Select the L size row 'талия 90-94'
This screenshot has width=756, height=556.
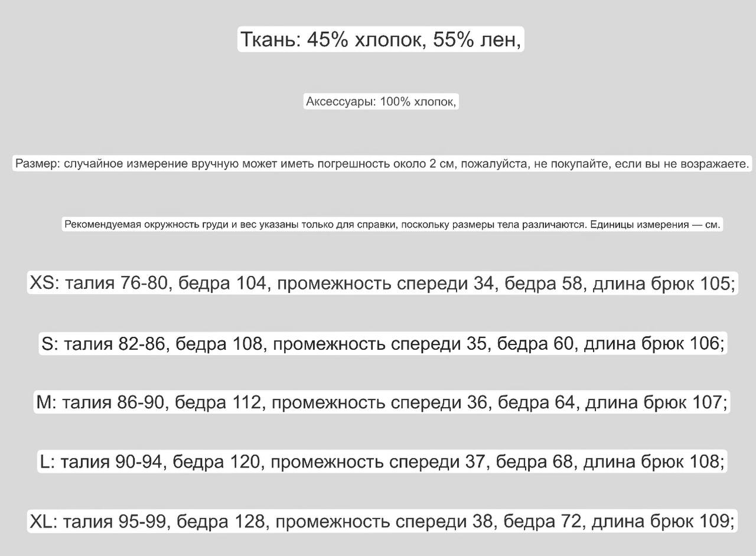point(382,461)
